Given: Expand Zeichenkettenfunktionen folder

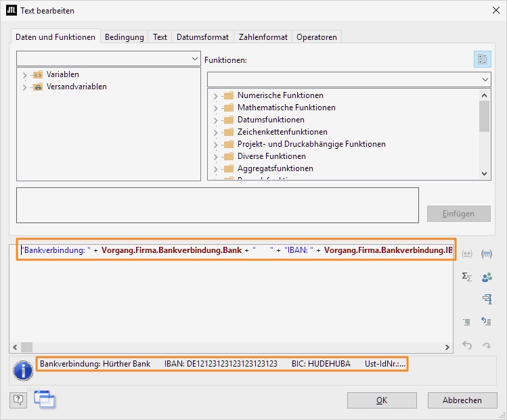Looking at the screenshot, I should pyautogui.click(x=216, y=133).
